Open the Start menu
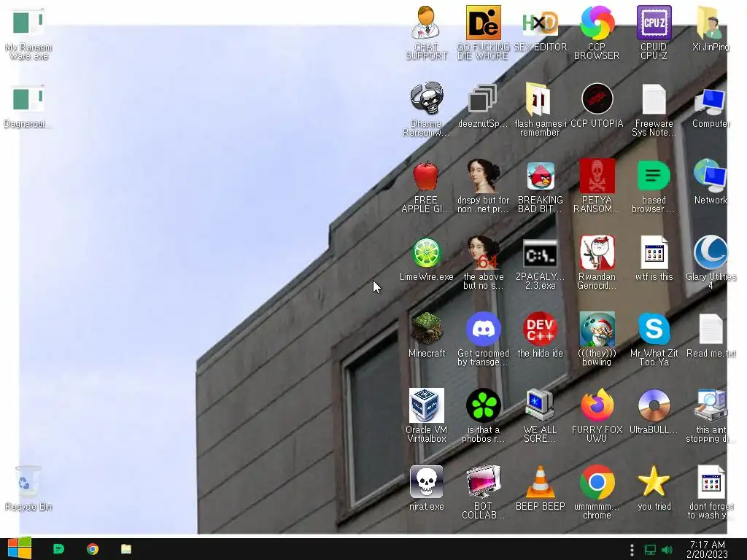The image size is (747, 560). click(19, 549)
